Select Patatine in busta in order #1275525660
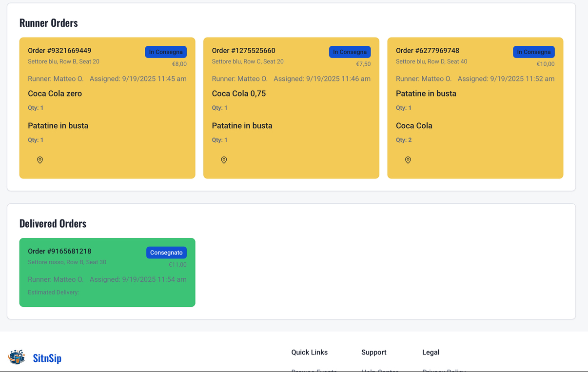588x372 pixels. coord(242,126)
